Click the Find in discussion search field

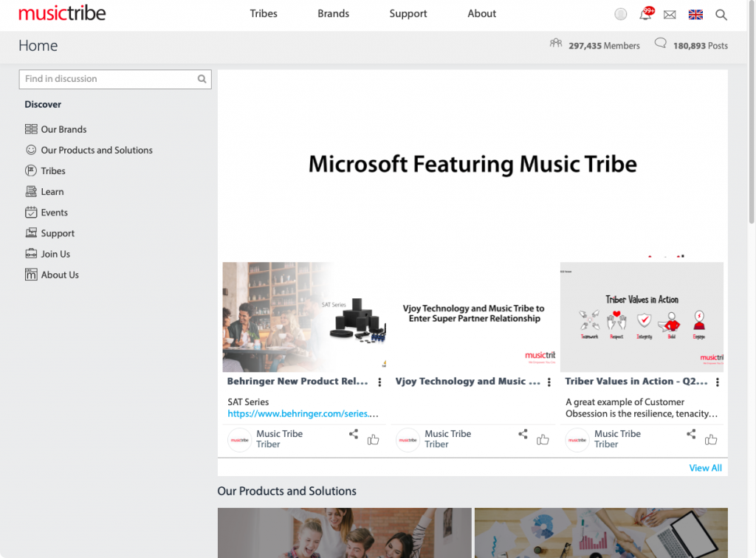pyautogui.click(x=109, y=79)
